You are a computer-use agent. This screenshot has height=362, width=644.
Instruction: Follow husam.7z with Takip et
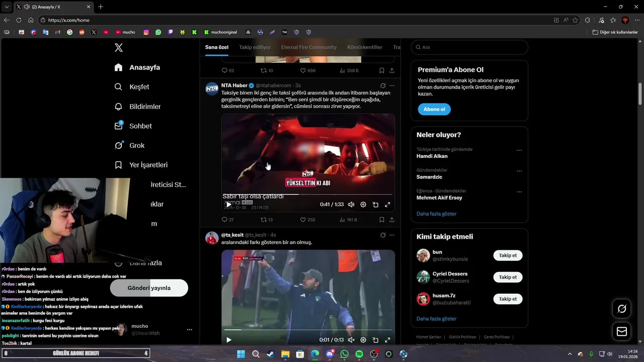coord(508,299)
